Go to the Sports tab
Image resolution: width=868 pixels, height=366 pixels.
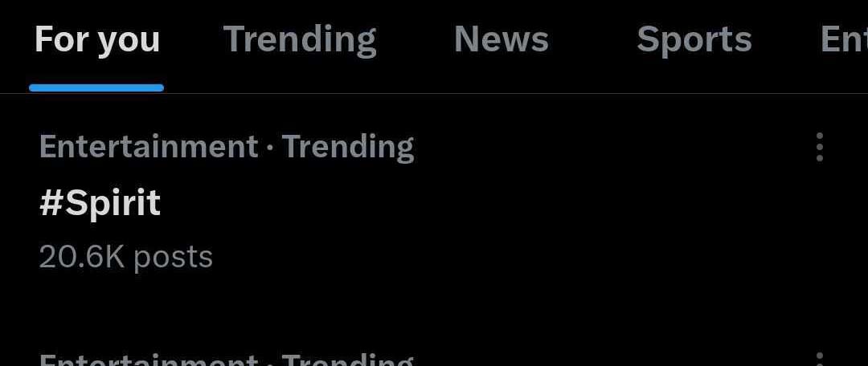(x=694, y=40)
